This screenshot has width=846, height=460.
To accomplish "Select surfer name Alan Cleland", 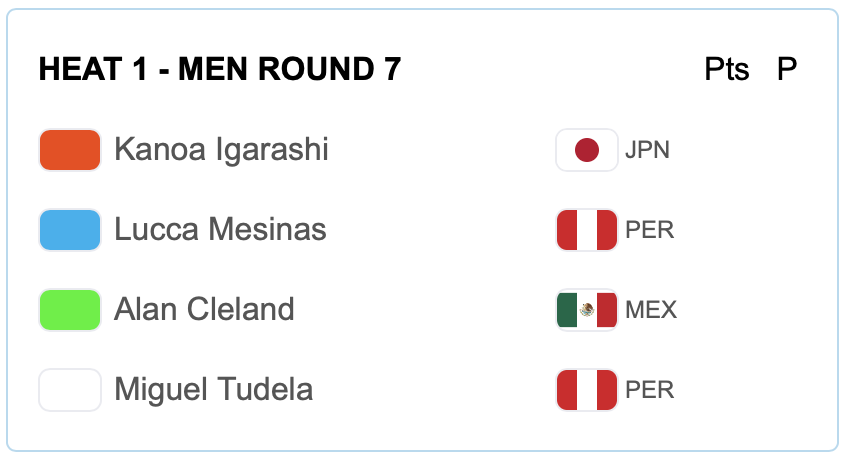I will (x=204, y=310).
